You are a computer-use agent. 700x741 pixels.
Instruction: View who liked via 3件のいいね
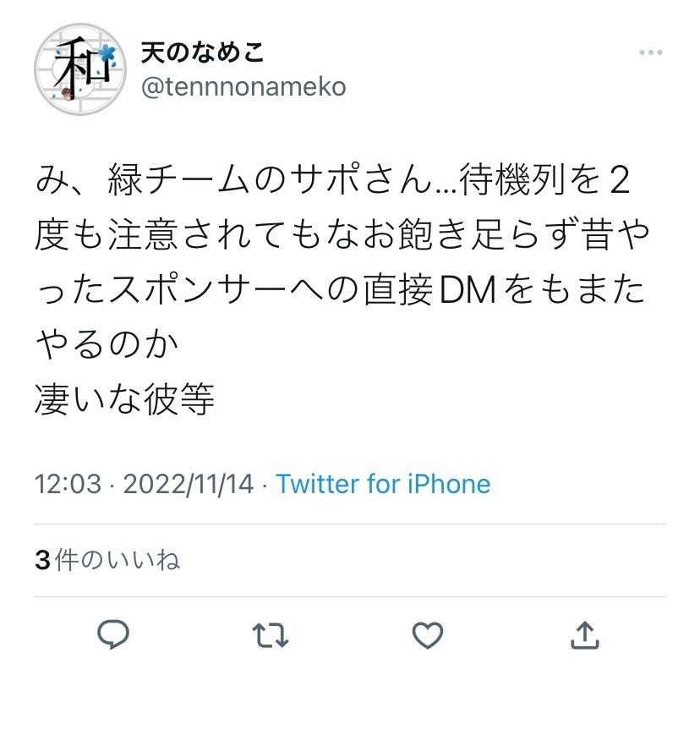tap(107, 560)
